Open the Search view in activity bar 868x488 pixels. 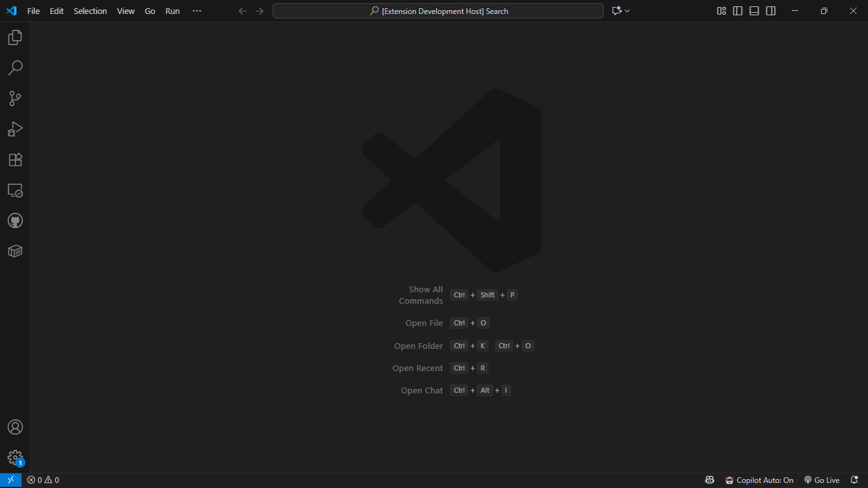point(15,68)
